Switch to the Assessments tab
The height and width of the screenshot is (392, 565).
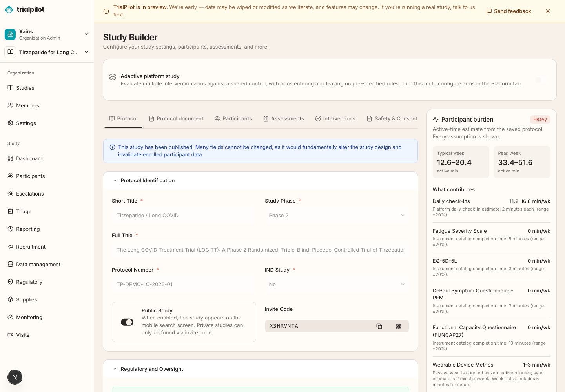(x=284, y=119)
